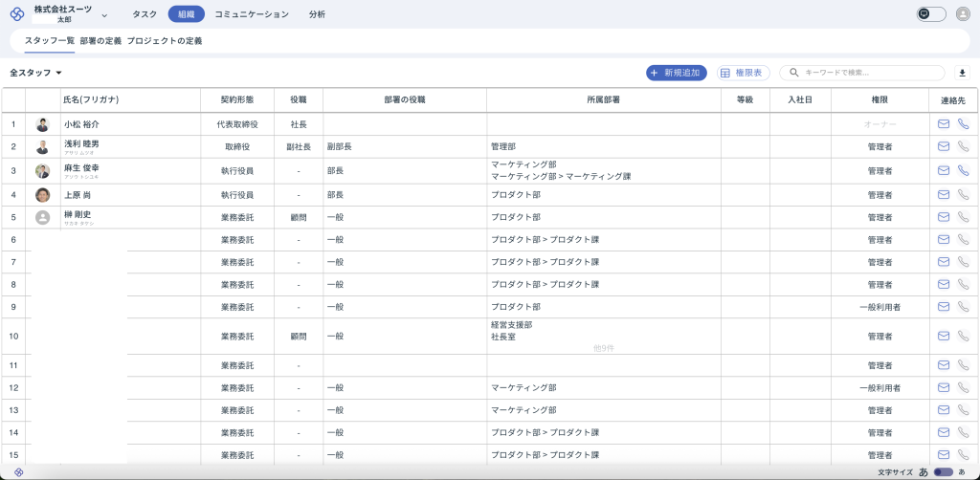Click the phone icon for 浅利 睦男
The width and height of the screenshot is (980, 480).
[963, 146]
